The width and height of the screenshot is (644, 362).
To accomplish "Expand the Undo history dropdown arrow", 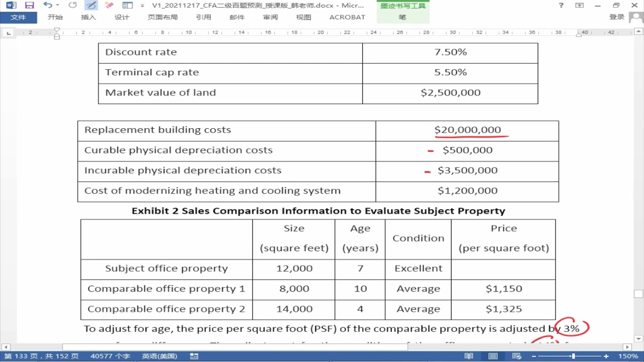I will 57,6.
